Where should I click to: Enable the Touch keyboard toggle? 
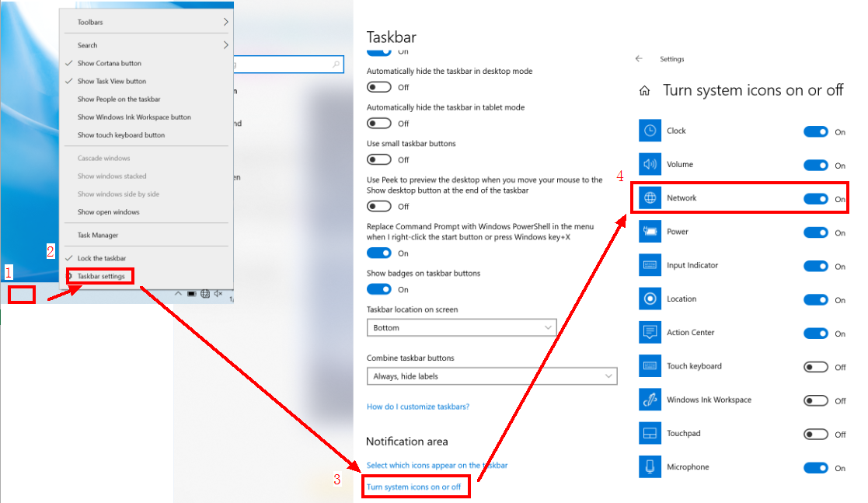pos(816,367)
